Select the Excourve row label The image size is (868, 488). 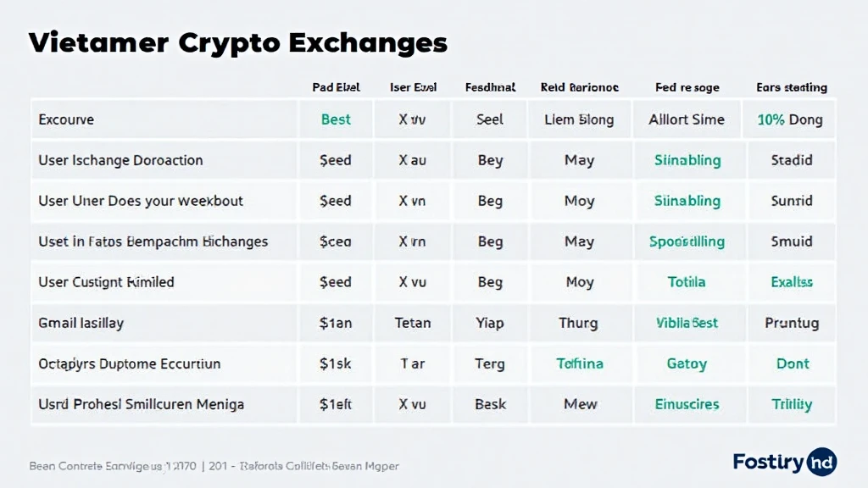66,119
